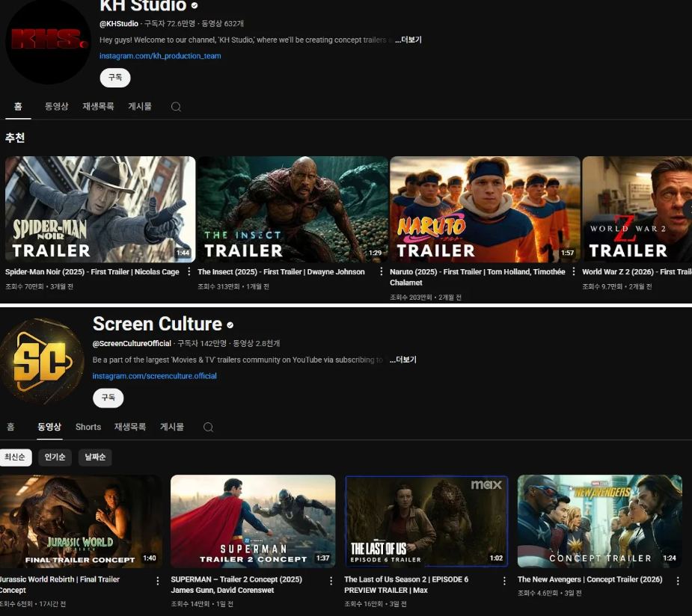
Task: Open title 'The Last of Us Season 2'
Action: point(406,585)
